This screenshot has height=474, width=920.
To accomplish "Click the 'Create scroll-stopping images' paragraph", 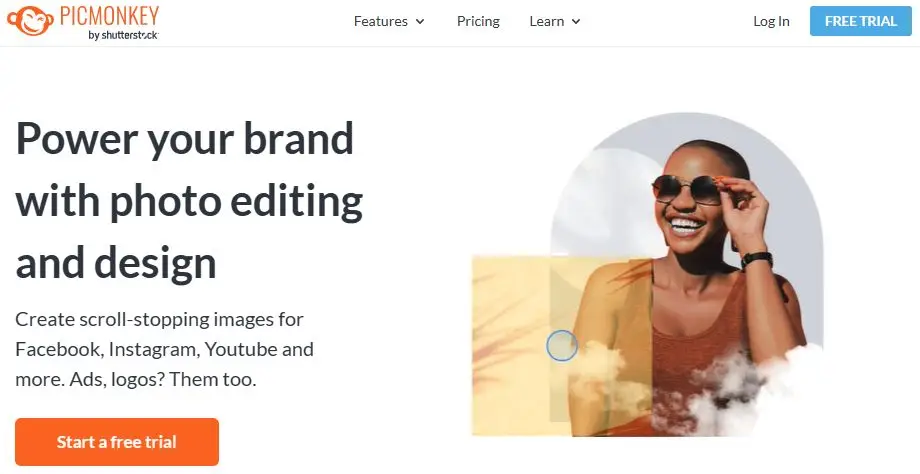I will coord(165,350).
